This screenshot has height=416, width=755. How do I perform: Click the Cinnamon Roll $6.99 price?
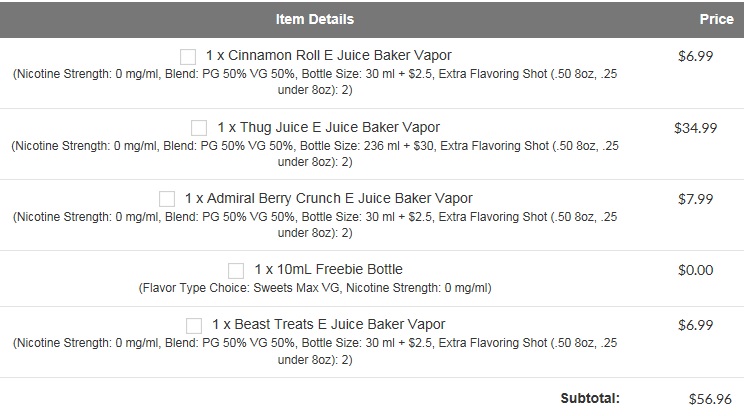695,56
